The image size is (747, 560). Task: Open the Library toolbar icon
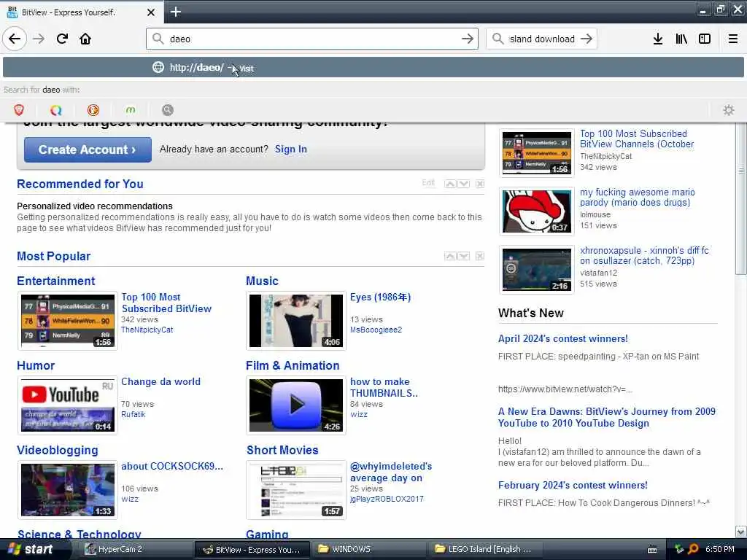[x=681, y=39]
